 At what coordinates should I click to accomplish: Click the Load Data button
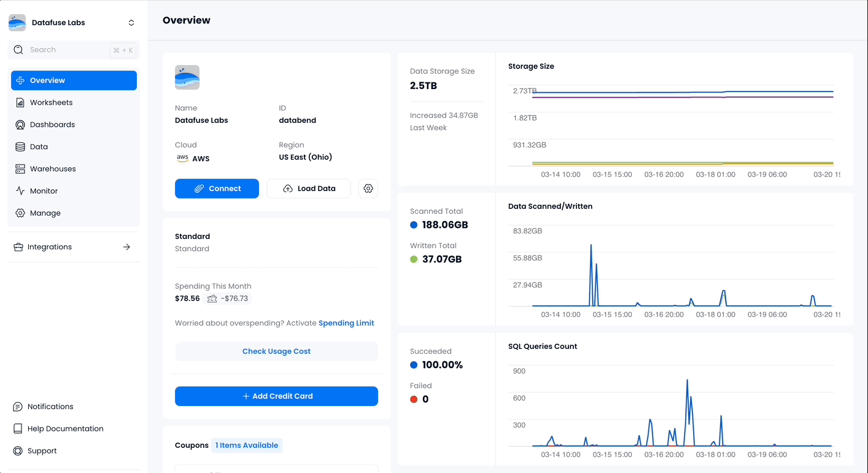pos(309,189)
